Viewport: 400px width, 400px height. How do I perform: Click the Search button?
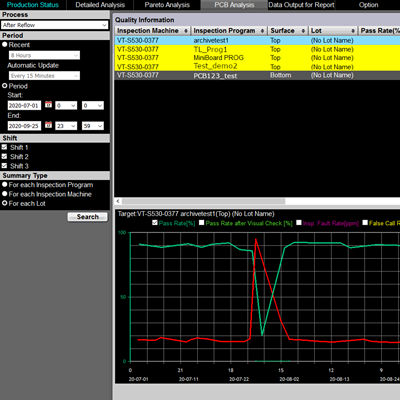click(88, 217)
